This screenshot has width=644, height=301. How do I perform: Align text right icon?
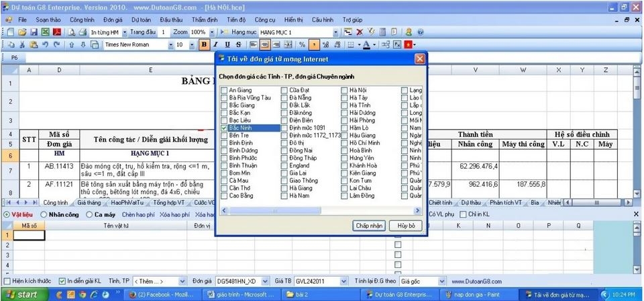pos(276,45)
